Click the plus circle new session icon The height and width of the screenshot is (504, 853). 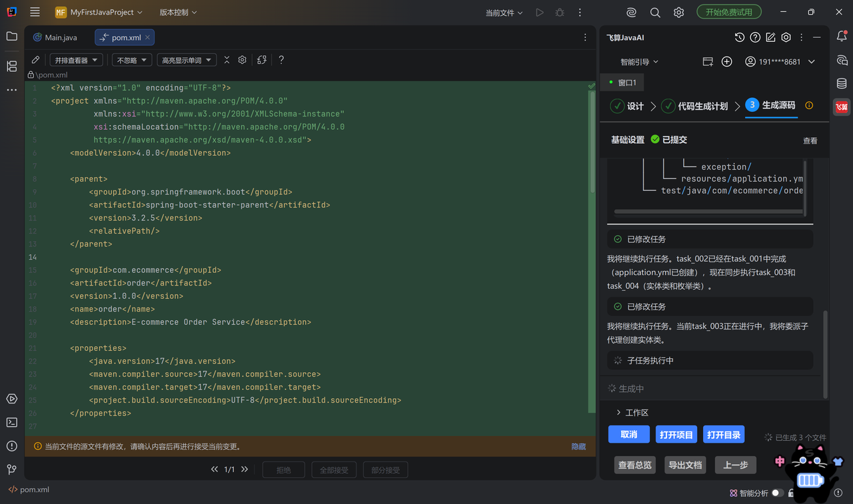727,61
